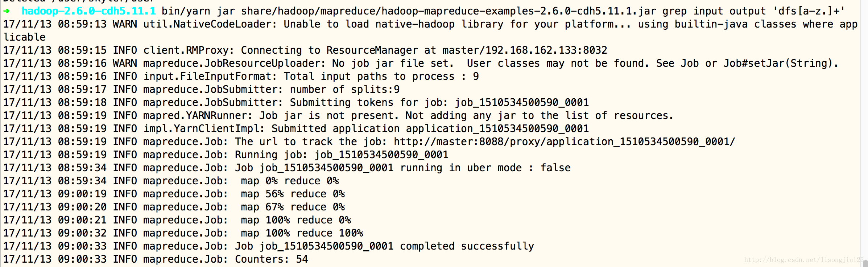Open the job tracking URL at master:8088

point(565,142)
